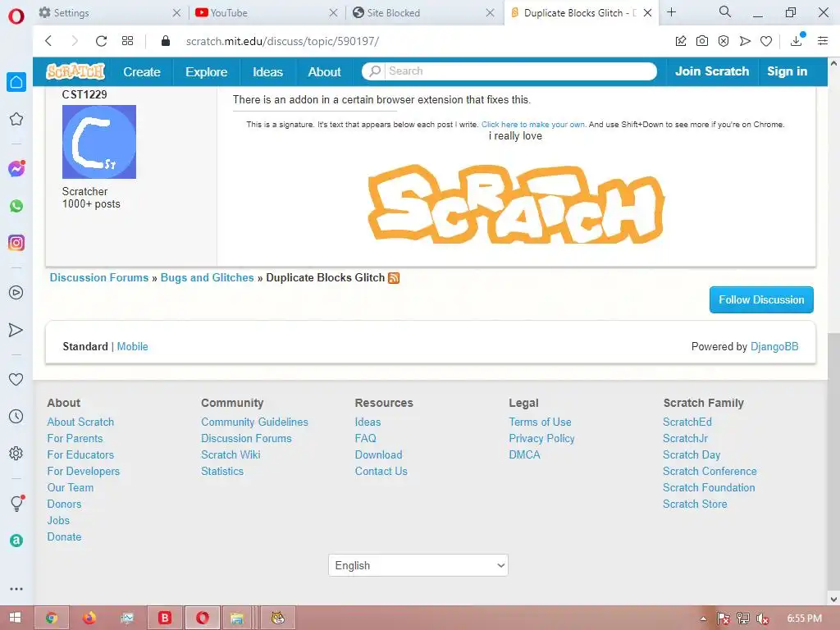Open the Windows Start button
Screen dimensions: 840x630
(x=15, y=618)
